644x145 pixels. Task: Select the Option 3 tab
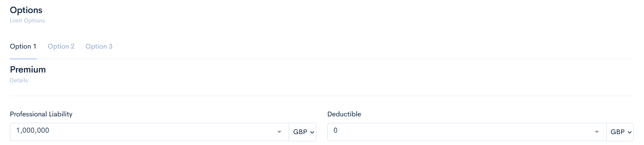point(99,46)
